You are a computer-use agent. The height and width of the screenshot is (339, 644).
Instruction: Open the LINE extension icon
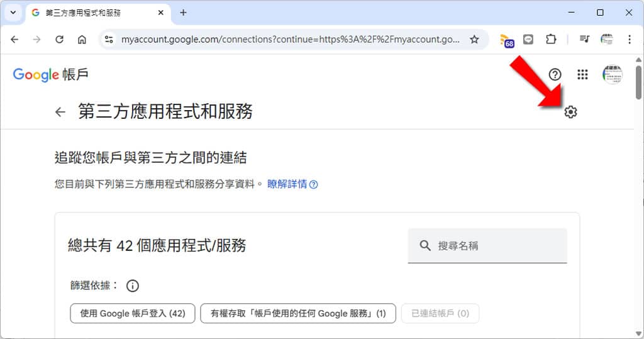point(528,40)
